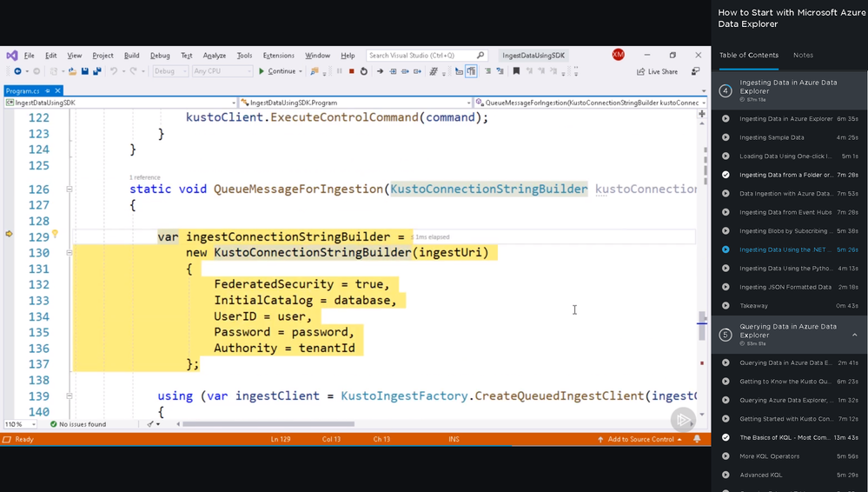Click the Restart debugging icon
Viewport: 868px width, 492px height.
point(364,71)
